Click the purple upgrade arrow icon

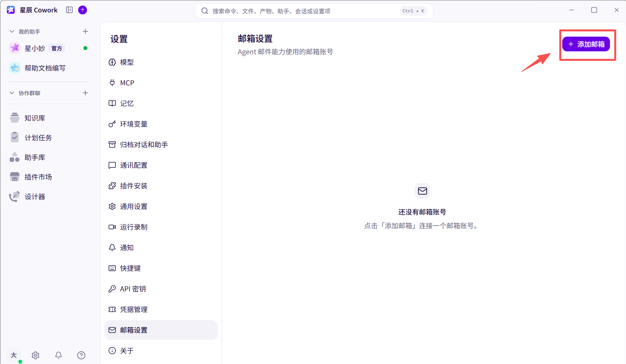click(x=83, y=10)
